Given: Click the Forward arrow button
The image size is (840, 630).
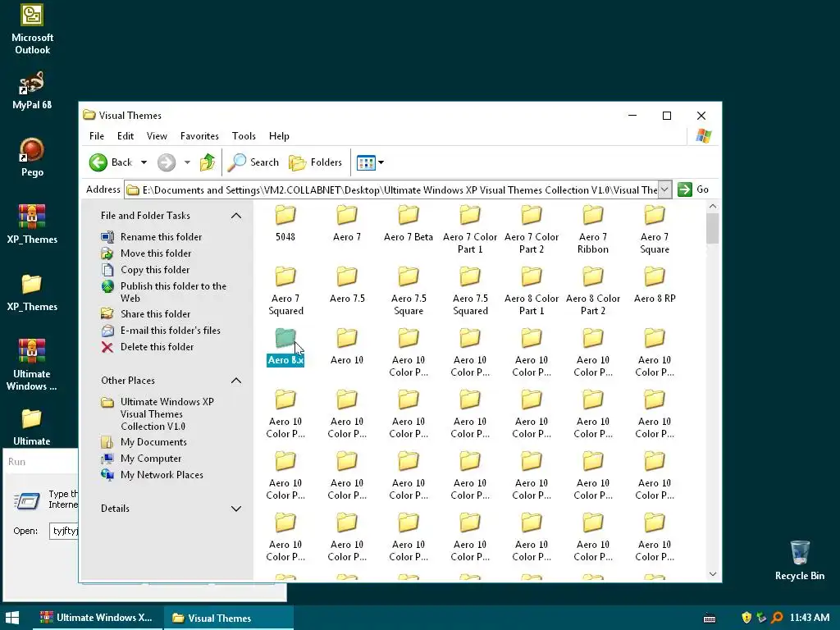Looking at the screenshot, I should (x=167, y=162).
